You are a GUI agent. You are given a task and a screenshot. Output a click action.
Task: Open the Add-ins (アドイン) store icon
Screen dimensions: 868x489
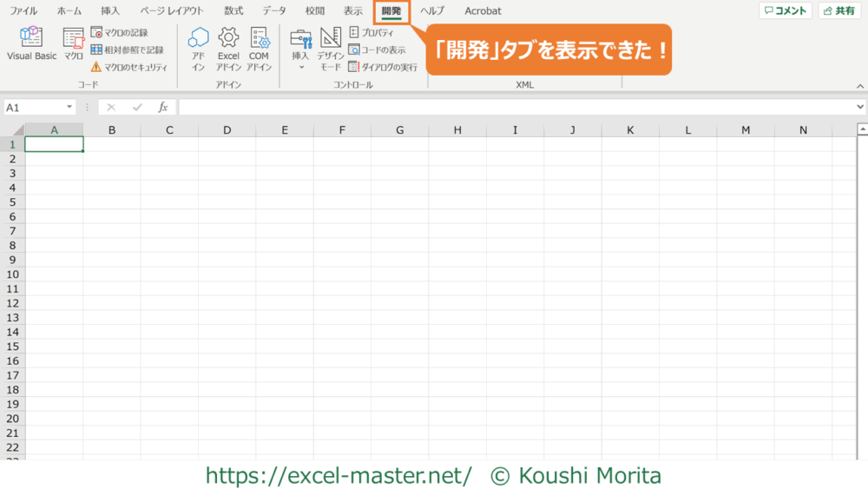(199, 48)
